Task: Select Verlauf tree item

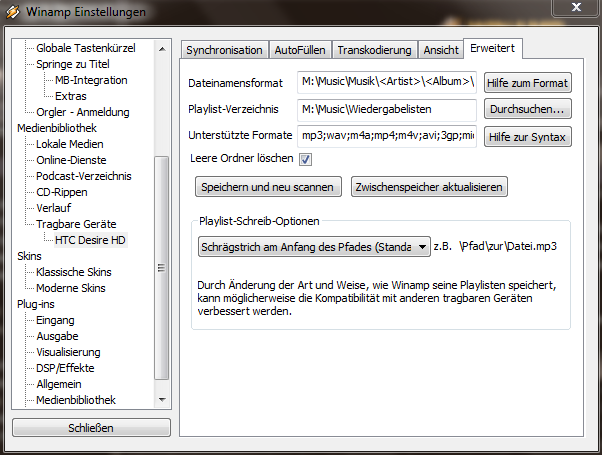Action: [x=53, y=208]
